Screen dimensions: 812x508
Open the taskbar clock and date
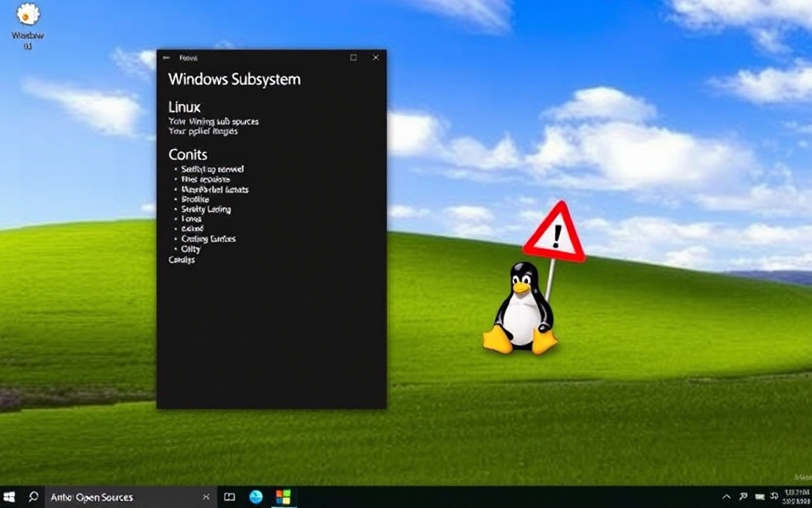click(796, 497)
